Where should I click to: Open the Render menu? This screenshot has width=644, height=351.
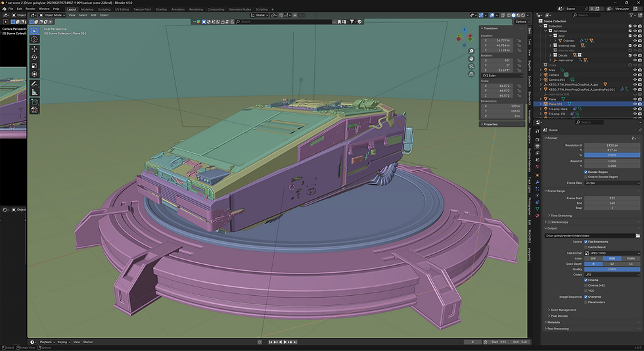point(30,9)
